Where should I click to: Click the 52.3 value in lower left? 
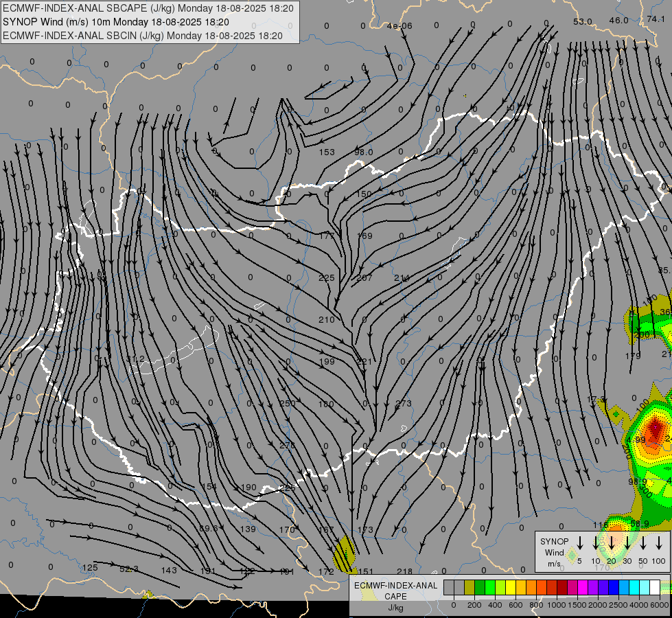pos(129,569)
